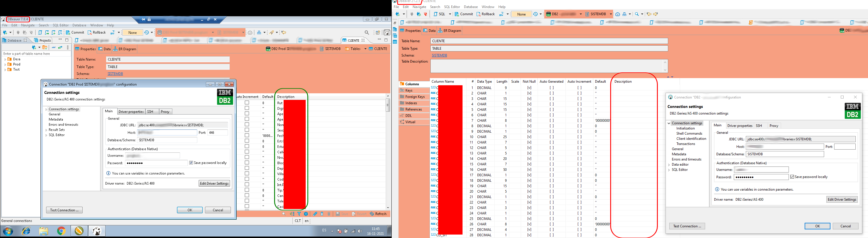Expand Result Sets in DBeaver 7.0.4 connection dialog
The height and width of the screenshot is (238, 868).
click(46, 130)
